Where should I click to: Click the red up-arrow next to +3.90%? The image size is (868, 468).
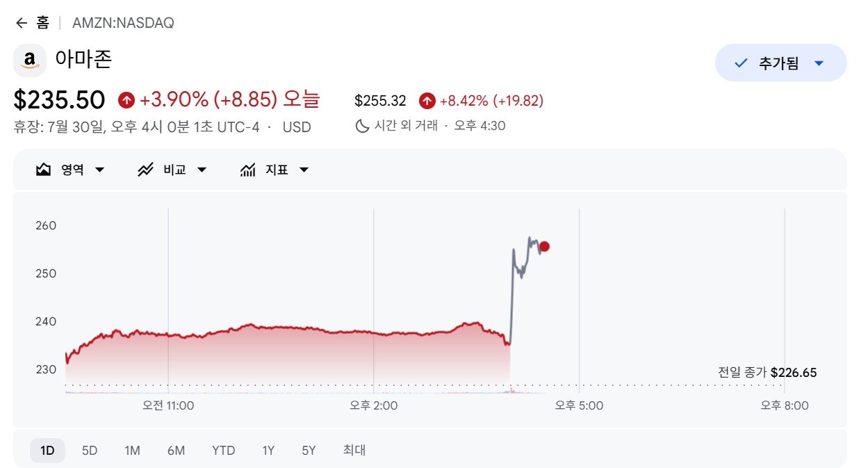(x=126, y=100)
